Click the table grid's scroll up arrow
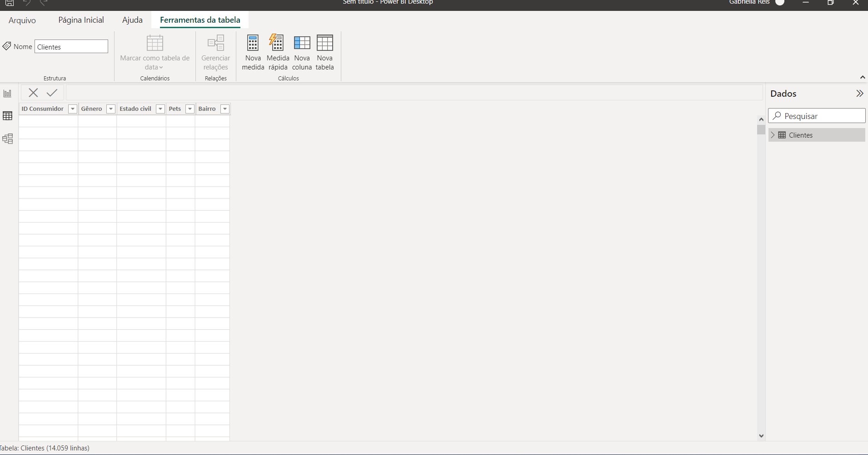868x455 pixels. click(761, 119)
